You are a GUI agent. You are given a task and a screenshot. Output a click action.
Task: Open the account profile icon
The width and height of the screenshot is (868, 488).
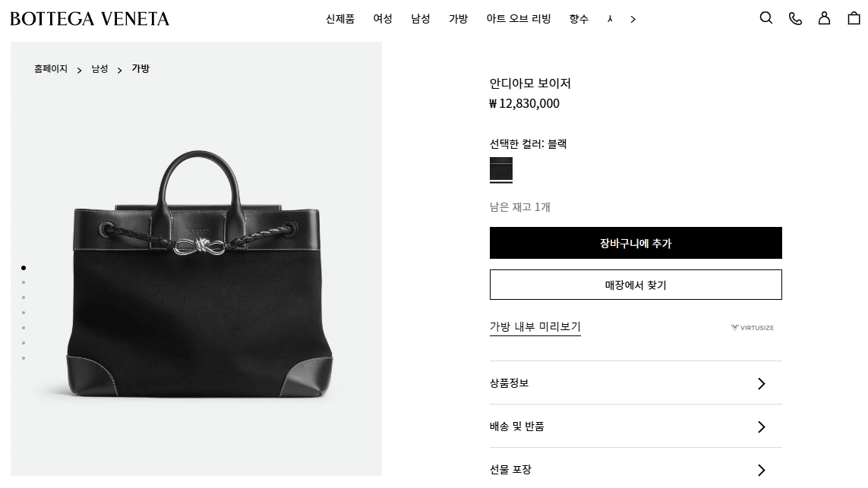point(824,18)
